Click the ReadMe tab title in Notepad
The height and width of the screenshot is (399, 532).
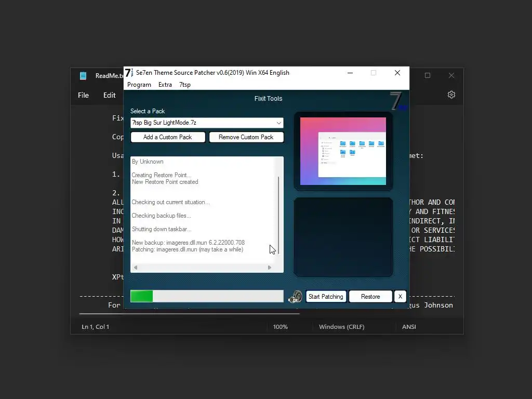pos(109,76)
